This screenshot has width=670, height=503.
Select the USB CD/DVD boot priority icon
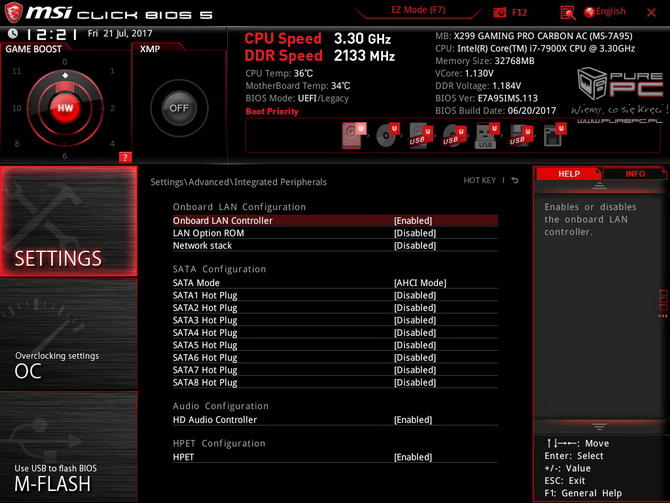[x=453, y=136]
